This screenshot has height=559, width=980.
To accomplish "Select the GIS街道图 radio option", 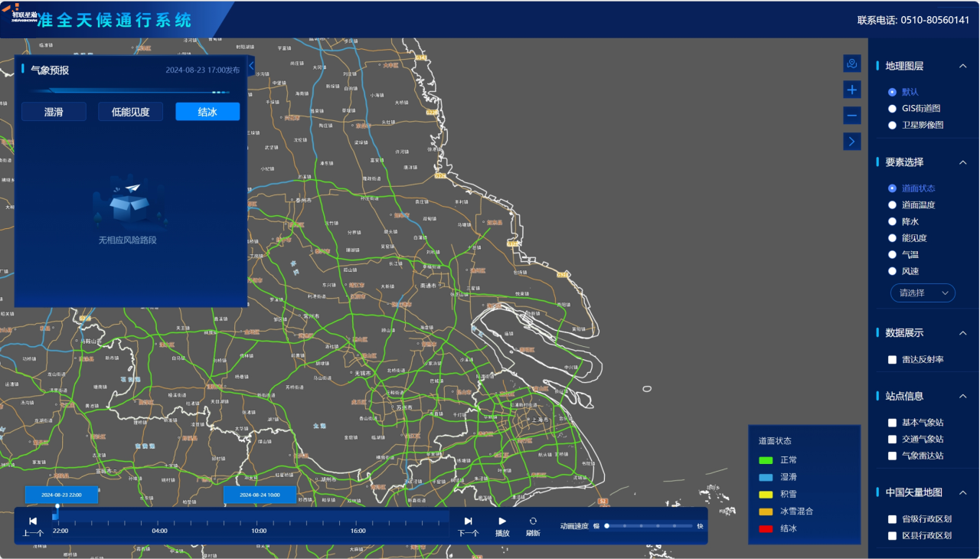I will (892, 109).
